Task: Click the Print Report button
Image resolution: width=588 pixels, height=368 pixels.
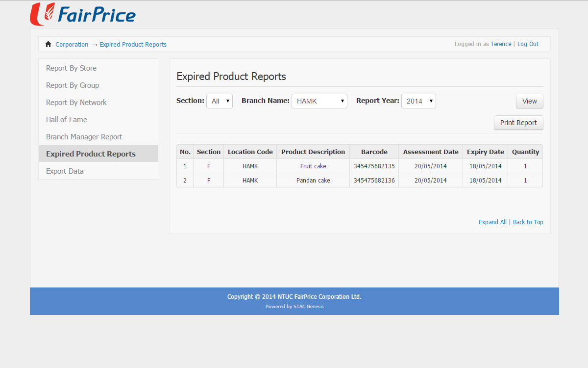Action: tap(518, 123)
